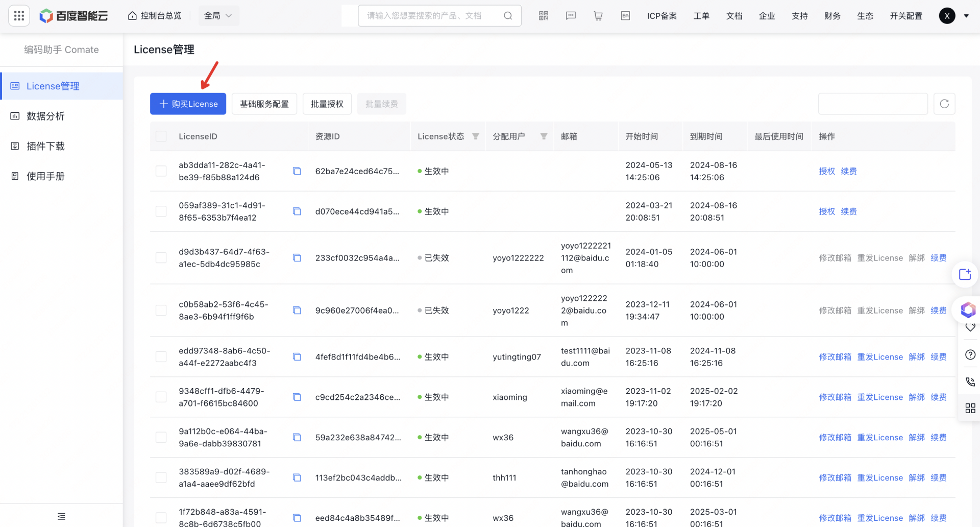Check the row for d9d3b437-64d7-4f63
This screenshot has height=527, width=980.
pos(161,258)
